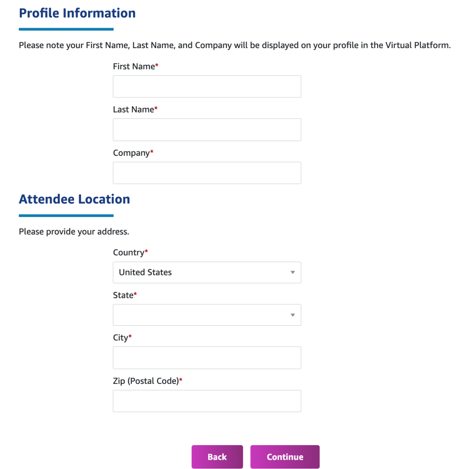Click the State label text
Image resolution: width=476 pixels, height=469 pixels.
tap(123, 295)
